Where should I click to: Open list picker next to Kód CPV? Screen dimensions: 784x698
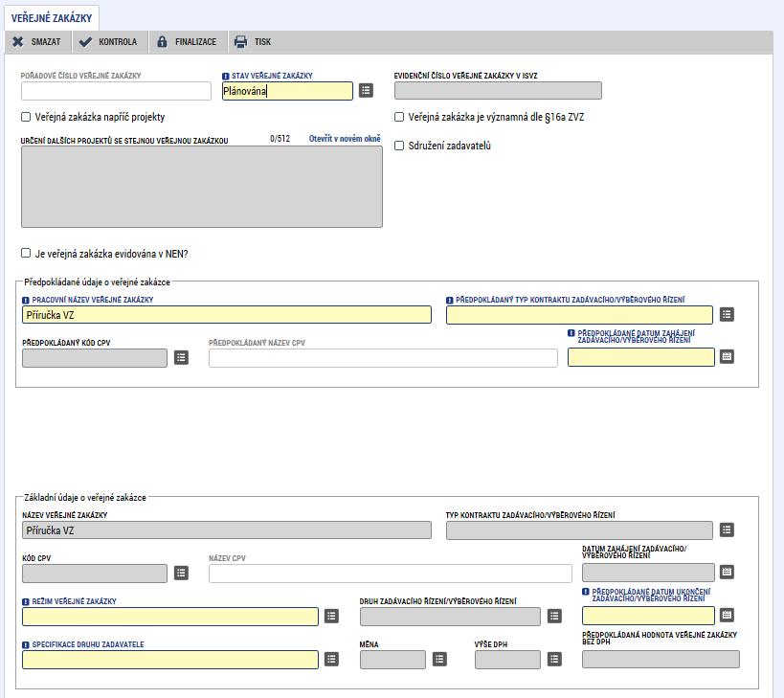[x=181, y=573]
